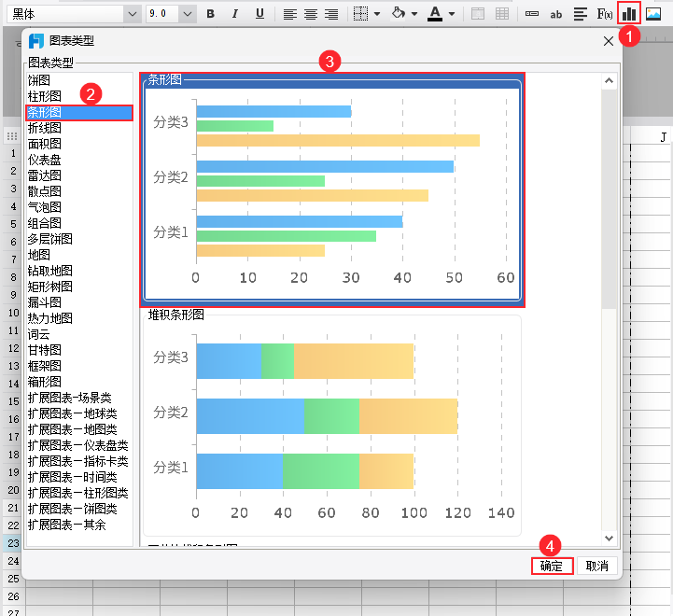The image size is (673, 616).
Task: Select 甘特图 chart type
Action: 79,350
